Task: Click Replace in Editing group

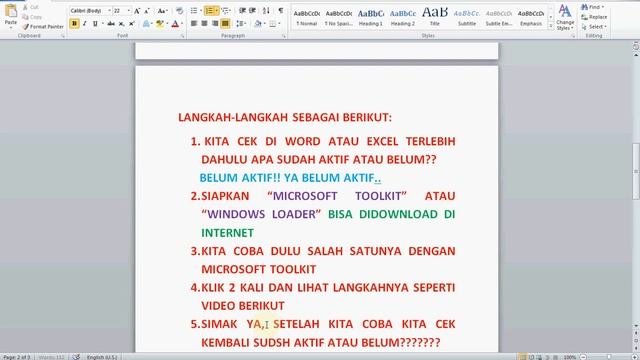Action: coord(594,17)
